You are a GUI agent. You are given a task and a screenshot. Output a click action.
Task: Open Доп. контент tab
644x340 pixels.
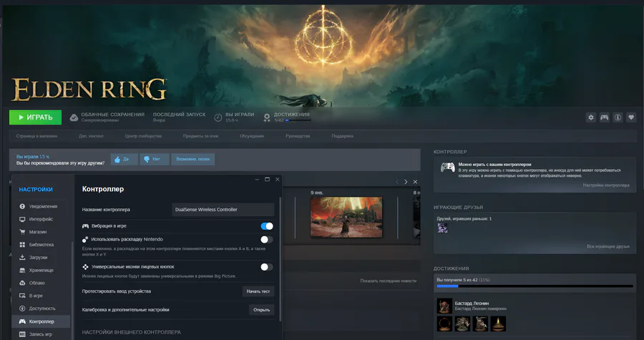tap(91, 136)
